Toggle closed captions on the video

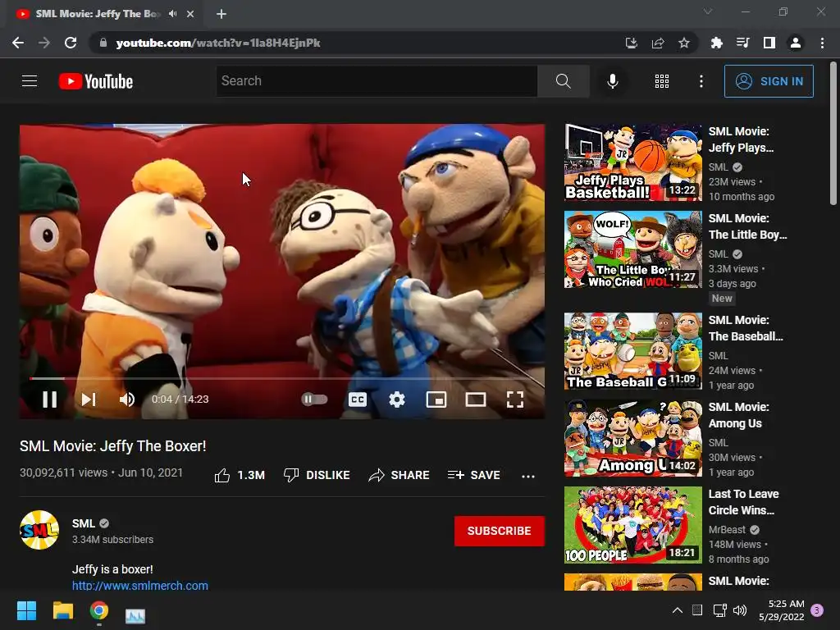pos(358,399)
